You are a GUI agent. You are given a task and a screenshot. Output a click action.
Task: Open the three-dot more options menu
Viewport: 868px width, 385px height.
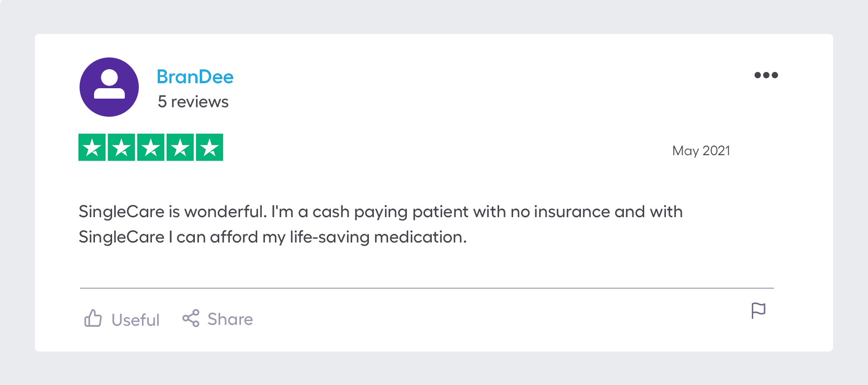tap(766, 75)
